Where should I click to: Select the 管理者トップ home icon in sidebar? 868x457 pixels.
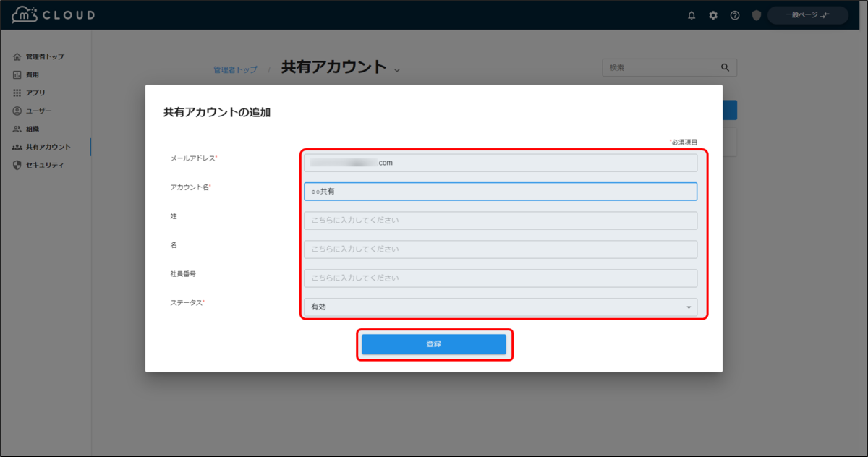pos(16,56)
